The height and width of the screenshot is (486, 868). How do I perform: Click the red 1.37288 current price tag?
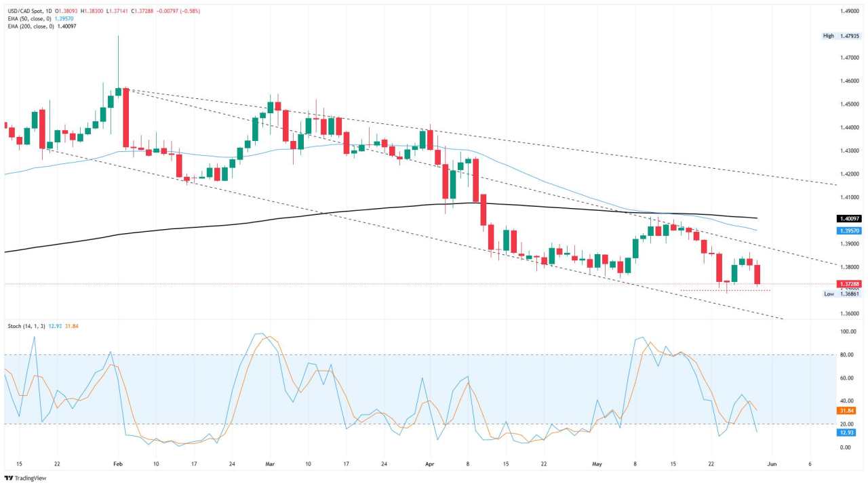pos(849,283)
